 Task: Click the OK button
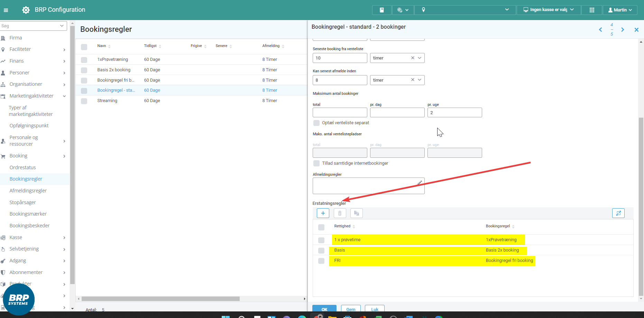324,309
